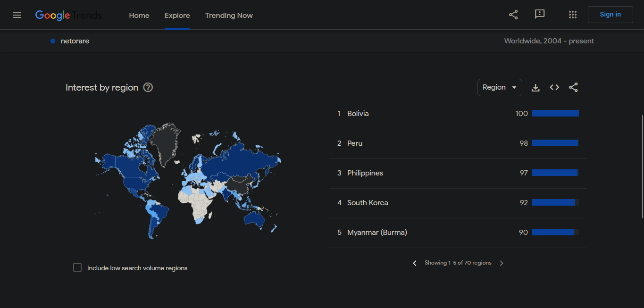This screenshot has width=644, height=308.
Task: Click the Bolivia interest bar
Action: (555, 113)
